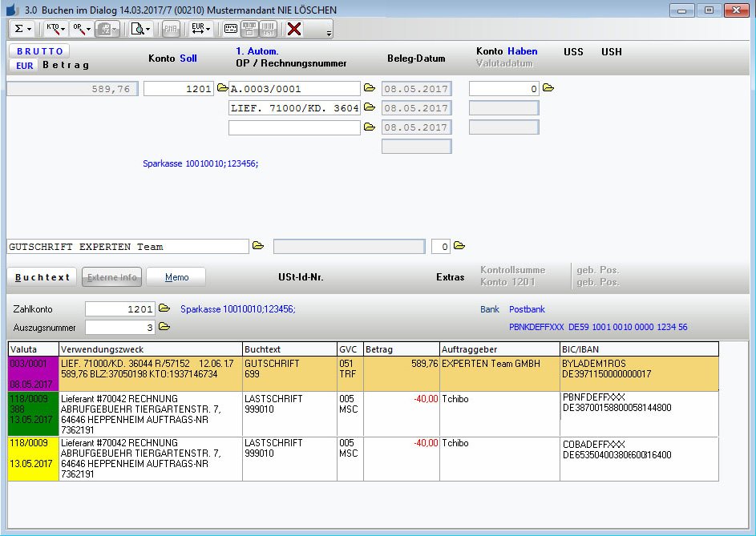The image size is (756, 536).
Task: Open folder lookup beside the Extras 0 field
Action: point(459,246)
